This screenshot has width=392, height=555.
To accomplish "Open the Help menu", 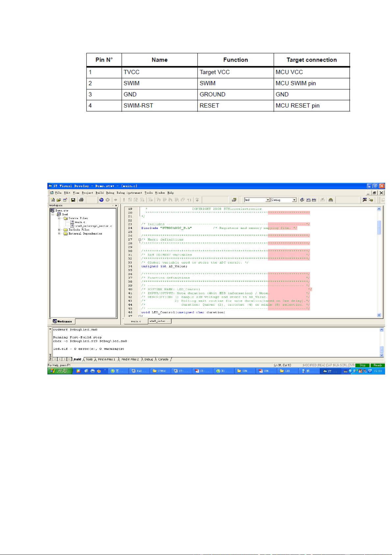I will pos(170,193).
